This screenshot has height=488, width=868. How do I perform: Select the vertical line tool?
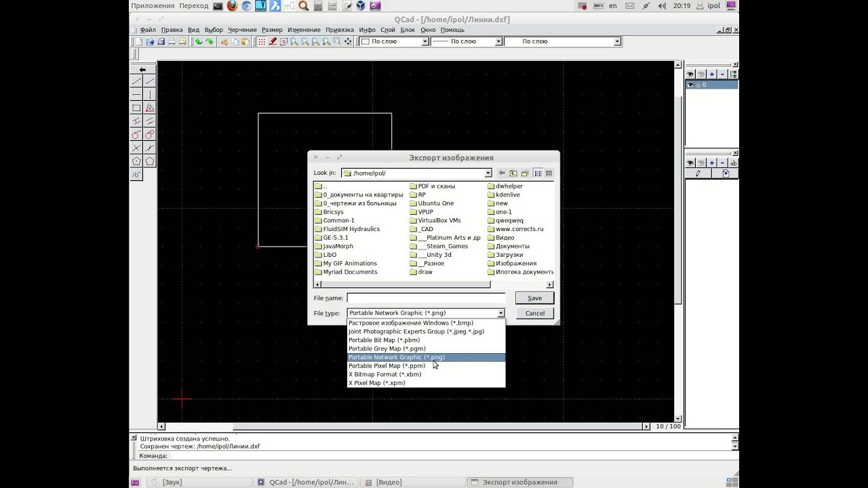[149, 94]
